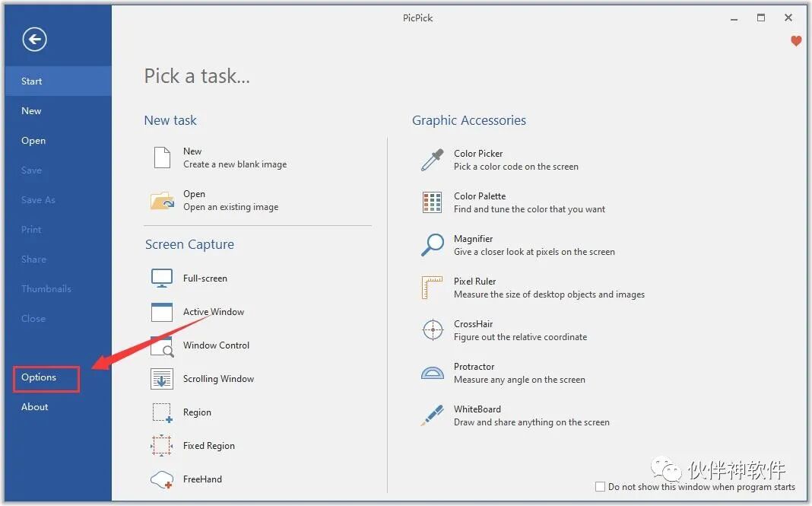Click the WhiteBoard pen icon

click(432, 415)
